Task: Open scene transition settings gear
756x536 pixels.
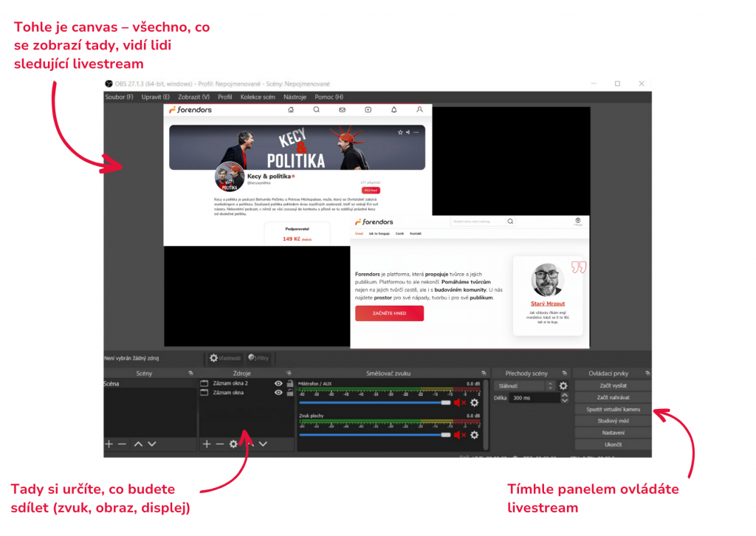Action: pos(563,385)
